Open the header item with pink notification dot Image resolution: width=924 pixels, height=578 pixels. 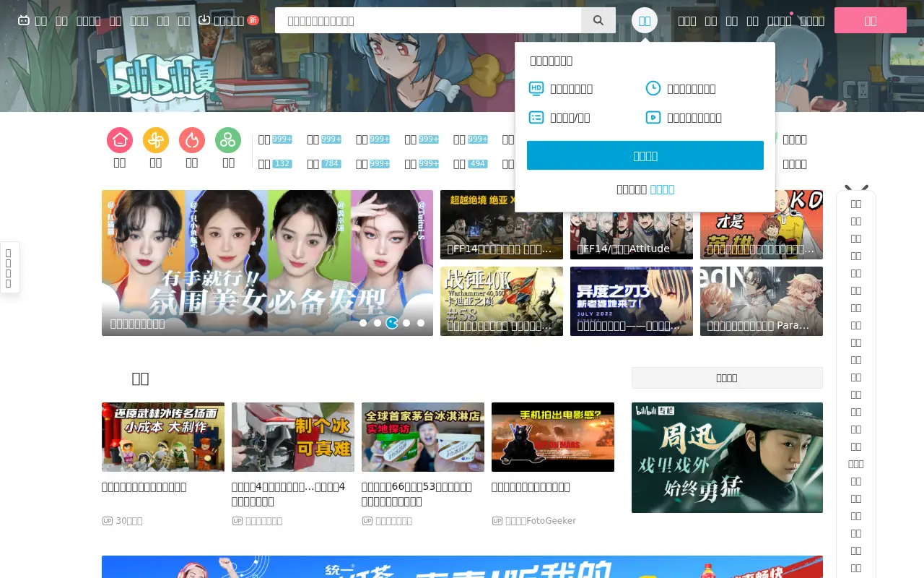(779, 21)
